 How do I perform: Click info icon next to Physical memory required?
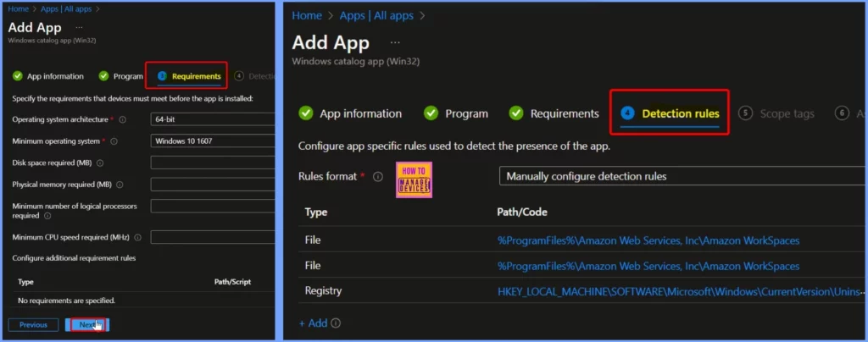(120, 185)
